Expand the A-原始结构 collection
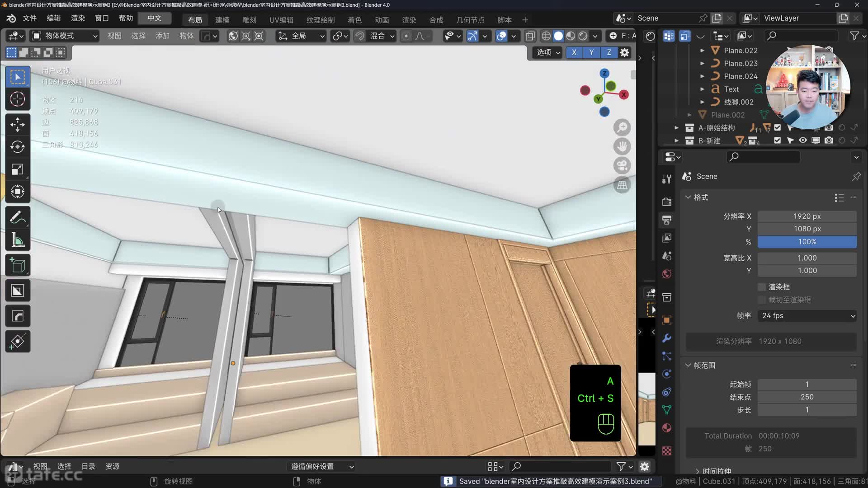The image size is (868, 488). (x=676, y=128)
